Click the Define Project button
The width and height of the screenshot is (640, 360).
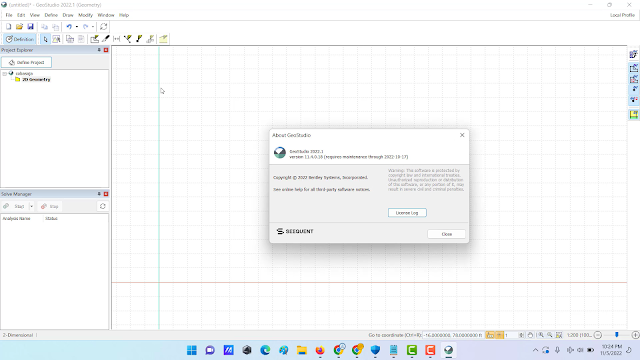(x=26, y=62)
